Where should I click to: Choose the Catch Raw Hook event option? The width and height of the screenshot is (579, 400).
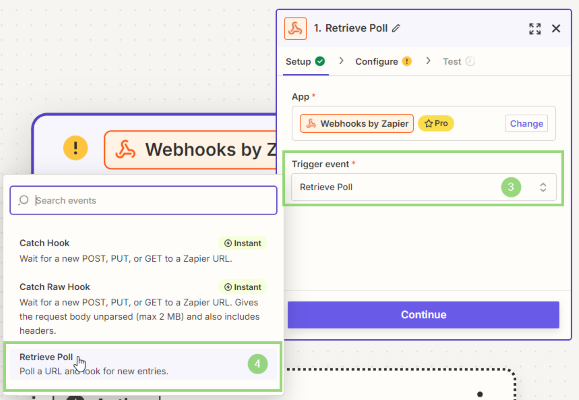[x=143, y=308]
